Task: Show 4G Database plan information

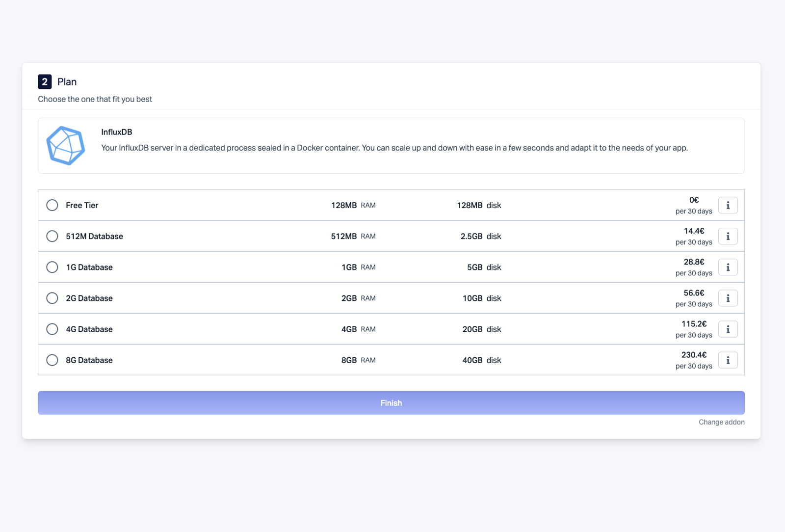Action: tap(728, 329)
